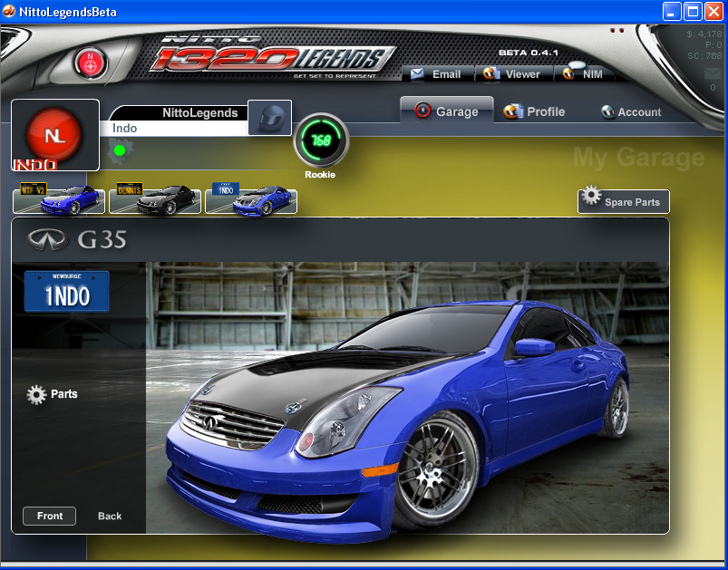Viewport: 728px width, 570px height.
Task: Open the Viewer panel
Action: [x=512, y=74]
